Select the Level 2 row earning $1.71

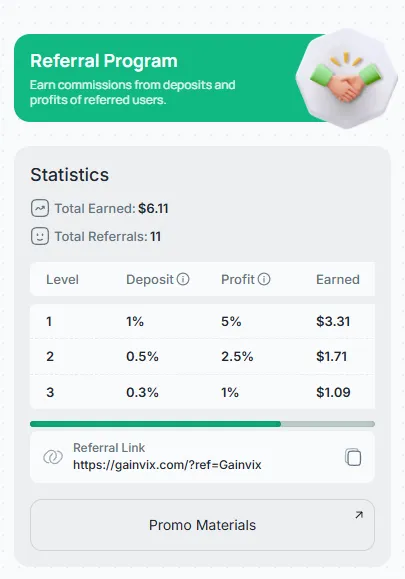pos(202,356)
